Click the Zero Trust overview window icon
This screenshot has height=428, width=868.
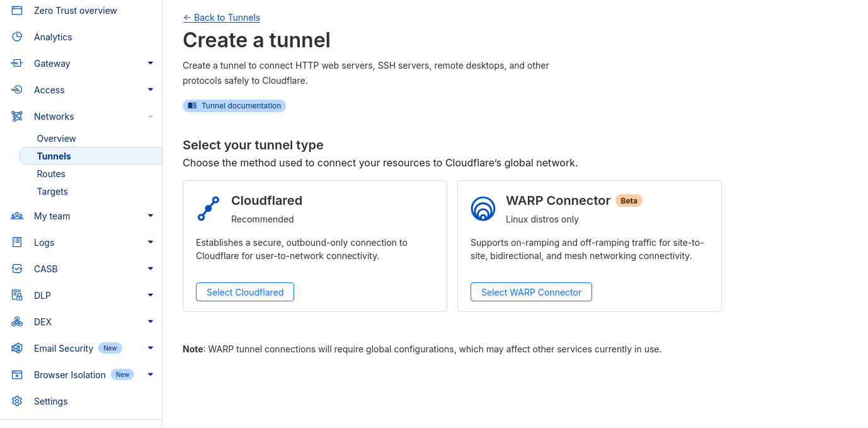pyautogui.click(x=17, y=11)
